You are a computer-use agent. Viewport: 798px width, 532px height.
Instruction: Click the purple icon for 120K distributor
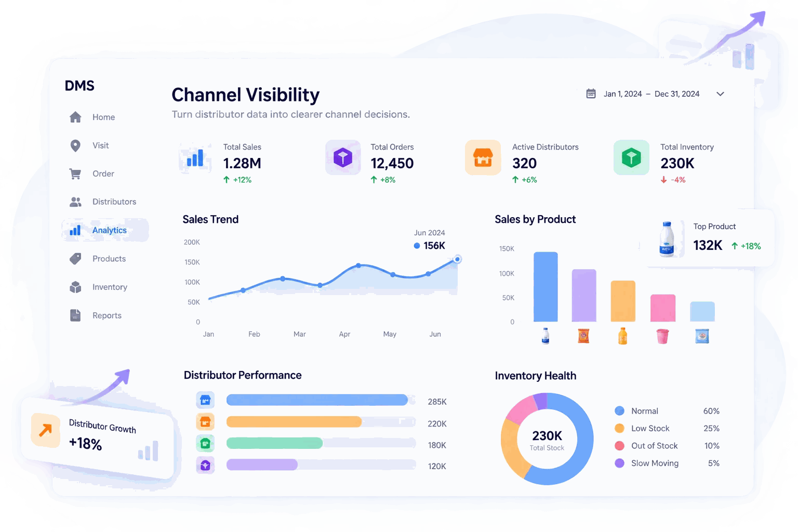[x=205, y=465]
